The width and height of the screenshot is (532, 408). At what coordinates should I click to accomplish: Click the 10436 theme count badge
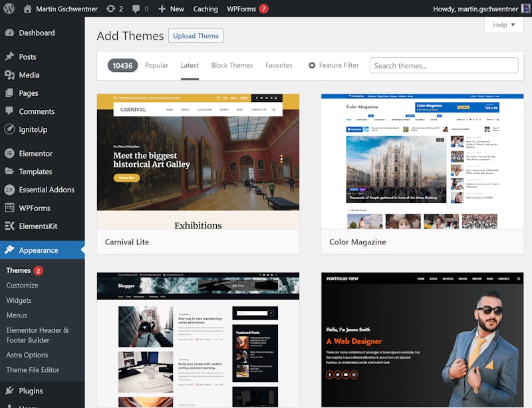(122, 66)
